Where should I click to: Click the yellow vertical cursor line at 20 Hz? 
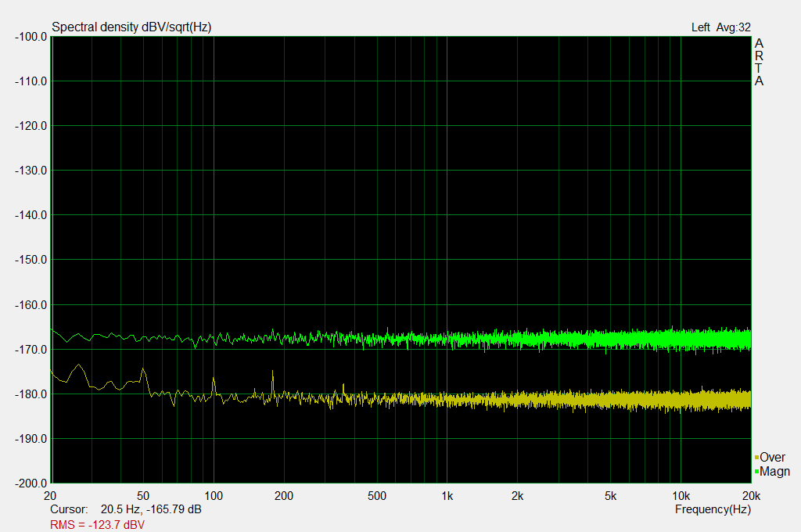tap(52, 260)
